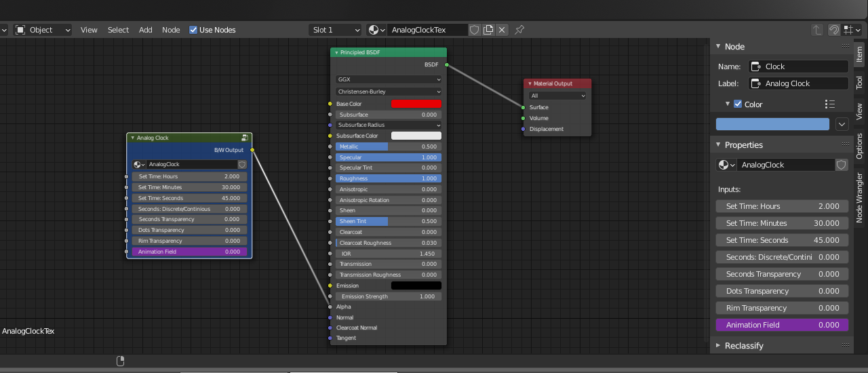Toggle the Use Nodes checkbox
868x373 pixels.
pyautogui.click(x=193, y=30)
